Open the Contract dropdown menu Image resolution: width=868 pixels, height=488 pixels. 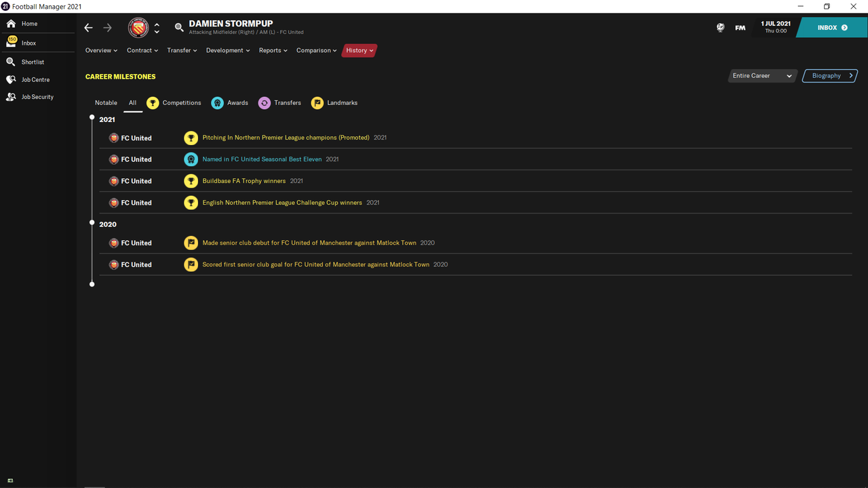point(142,50)
